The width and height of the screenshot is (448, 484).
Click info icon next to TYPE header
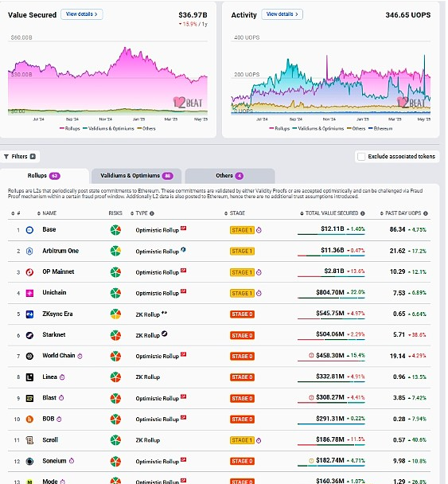point(152,213)
